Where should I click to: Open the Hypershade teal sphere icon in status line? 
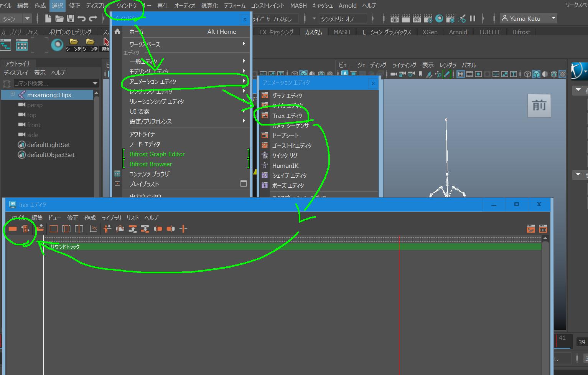440,18
